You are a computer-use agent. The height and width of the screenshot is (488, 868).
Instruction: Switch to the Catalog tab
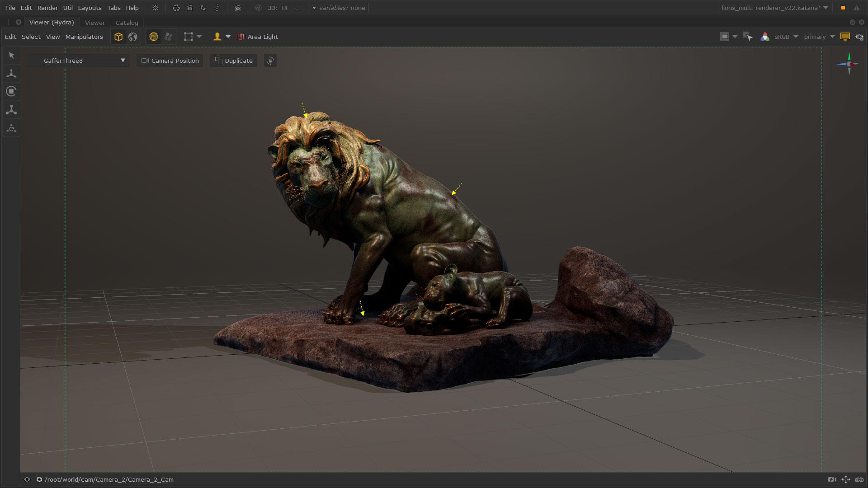[127, 23]
